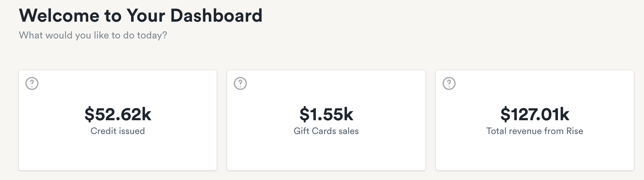
Task: Click the "Welcome to Your Dashboard" heading
Action: coord(141,15)
